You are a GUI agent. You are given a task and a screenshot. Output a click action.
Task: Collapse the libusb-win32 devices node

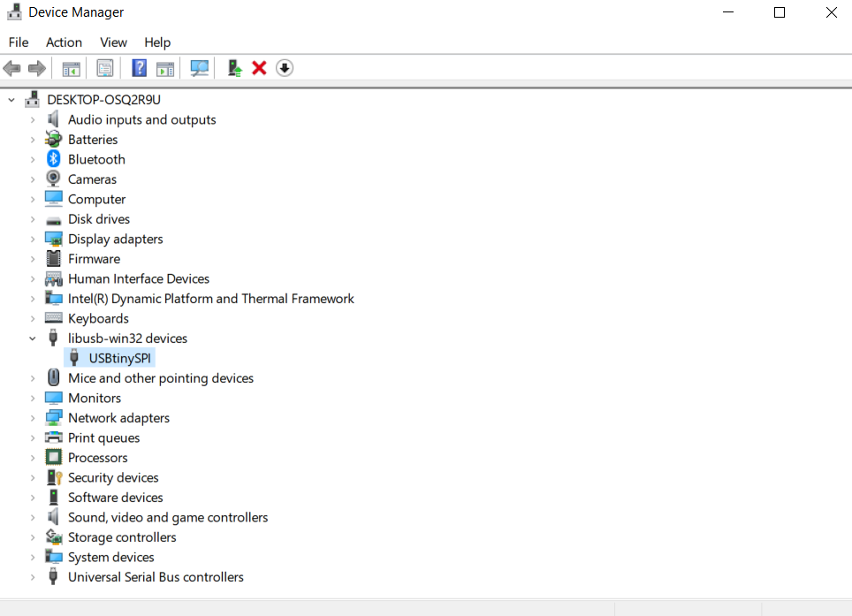click(33, 338)
